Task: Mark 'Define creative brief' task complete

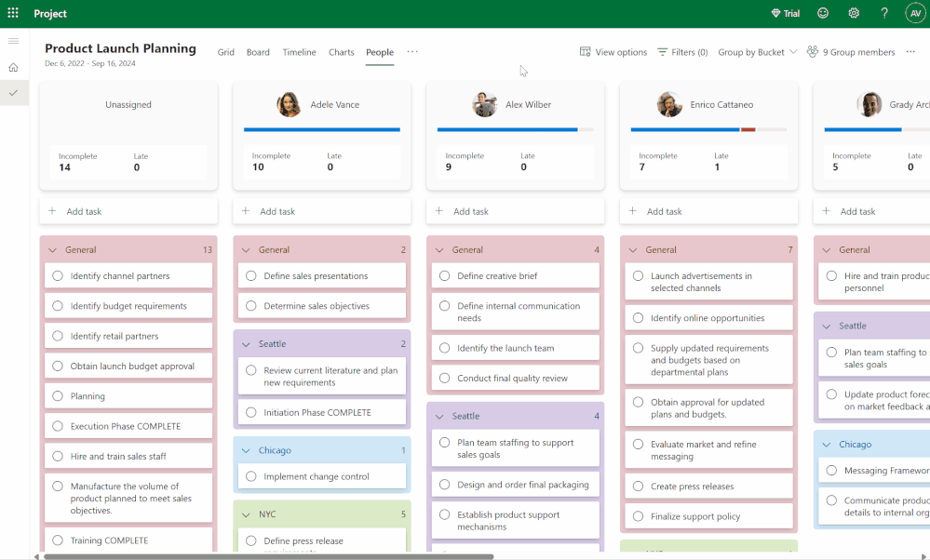Action: (444, 275)
